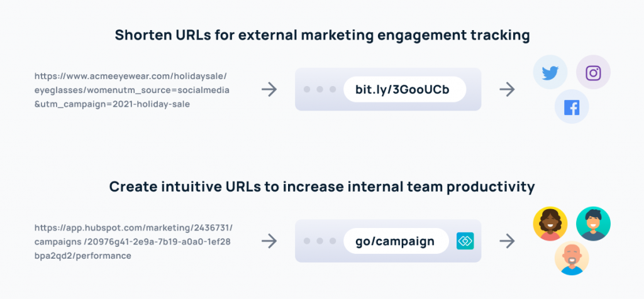Select the bald bearded man avatar

coord(571,258)
